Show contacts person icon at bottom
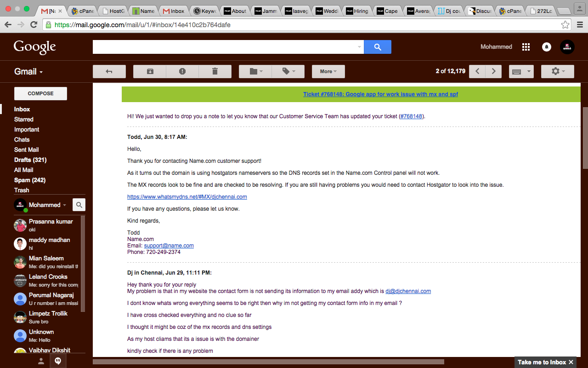588x368 pixels. click(41, 361)
